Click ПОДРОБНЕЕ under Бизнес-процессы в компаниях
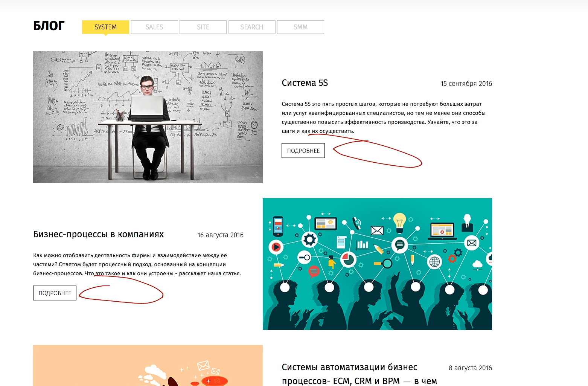 click(55, 293)
